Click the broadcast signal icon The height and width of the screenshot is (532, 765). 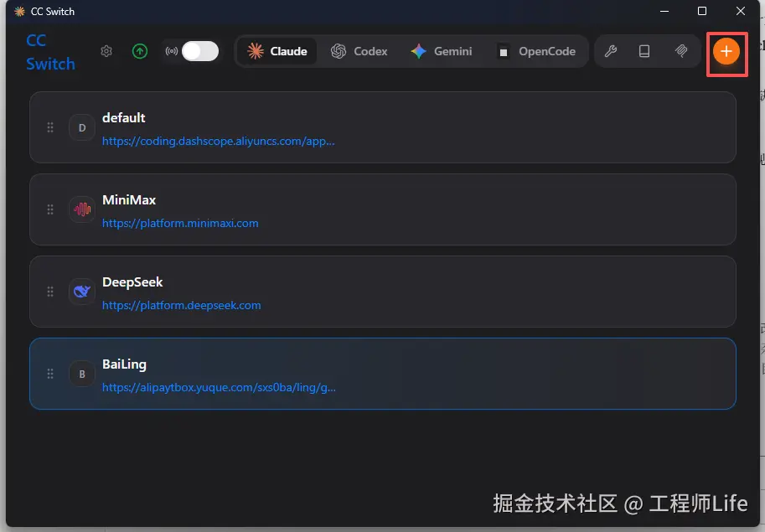coord(171,51)
